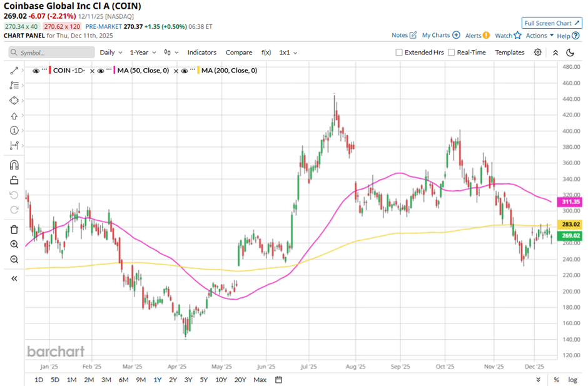588x386 pixels.
Task: Click the lock drawings icon
Action: click(14, 180)
